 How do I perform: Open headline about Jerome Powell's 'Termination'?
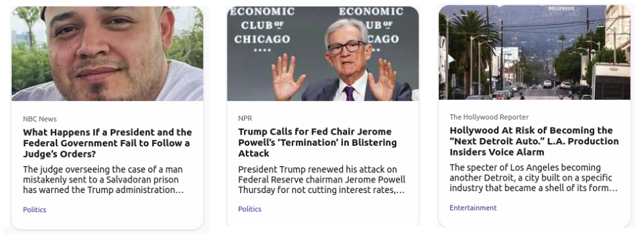(x=317, y=142)
